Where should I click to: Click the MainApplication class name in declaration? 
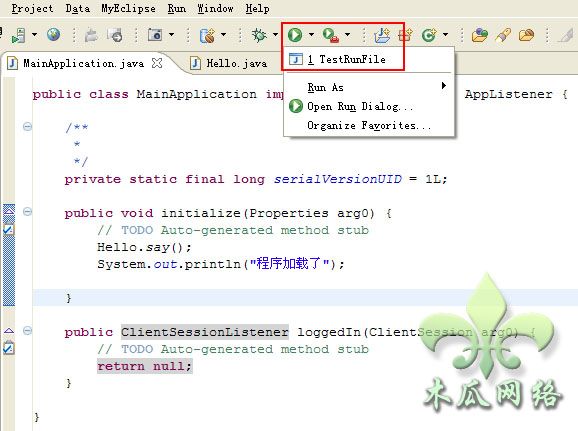[196, 94]
